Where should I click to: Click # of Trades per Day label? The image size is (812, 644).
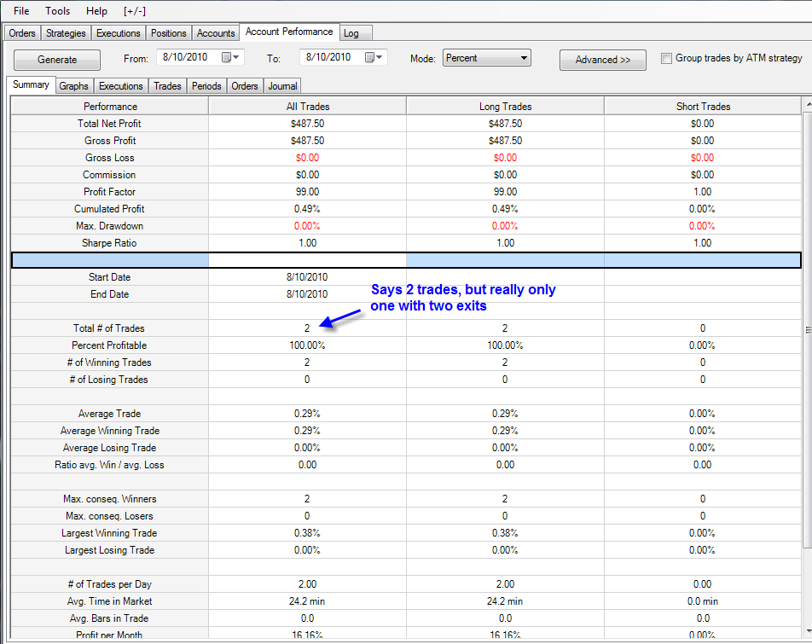(x=109, y=584)
